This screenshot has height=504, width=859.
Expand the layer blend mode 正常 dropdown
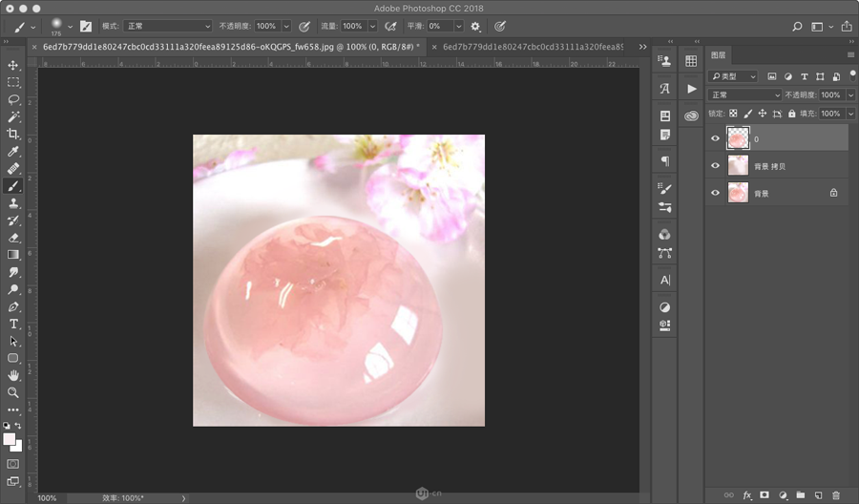coord(744,95)
